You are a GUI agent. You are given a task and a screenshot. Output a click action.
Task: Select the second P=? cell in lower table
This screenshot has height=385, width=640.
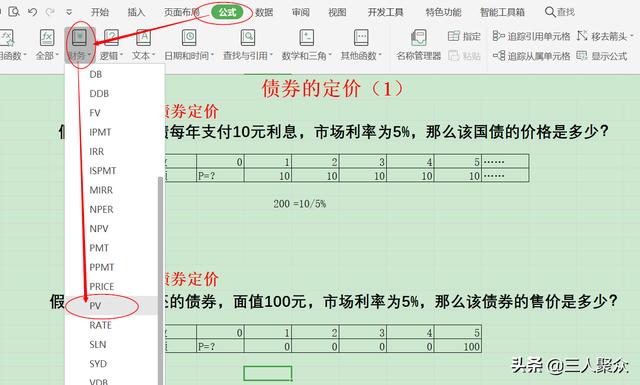point(220,347)
